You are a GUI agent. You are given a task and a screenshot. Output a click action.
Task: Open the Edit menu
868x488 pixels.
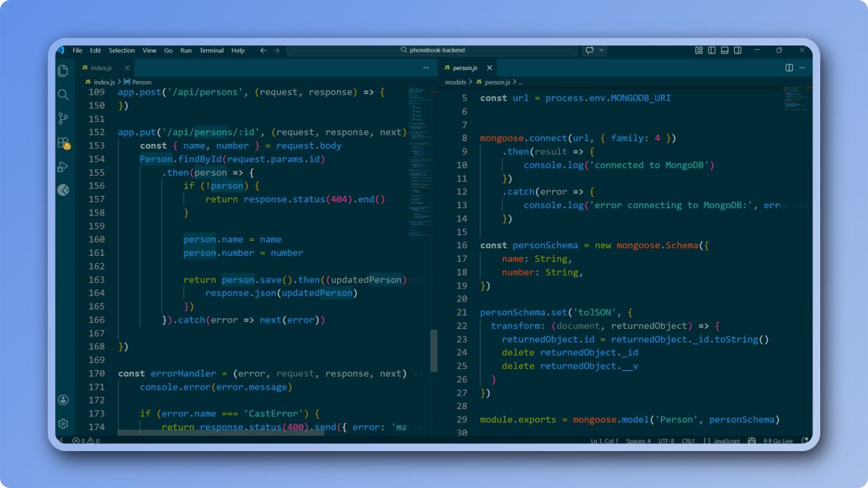tap(95, 51)
